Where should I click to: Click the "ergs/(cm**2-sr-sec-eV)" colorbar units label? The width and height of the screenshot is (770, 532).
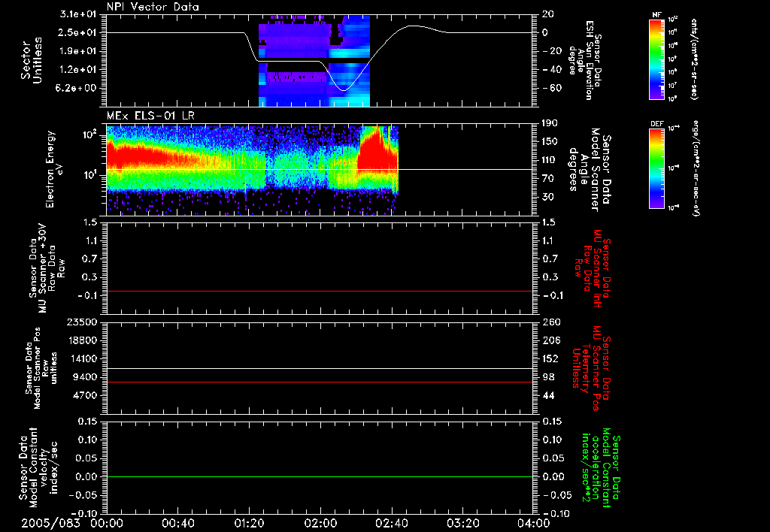tap(696, 168)
